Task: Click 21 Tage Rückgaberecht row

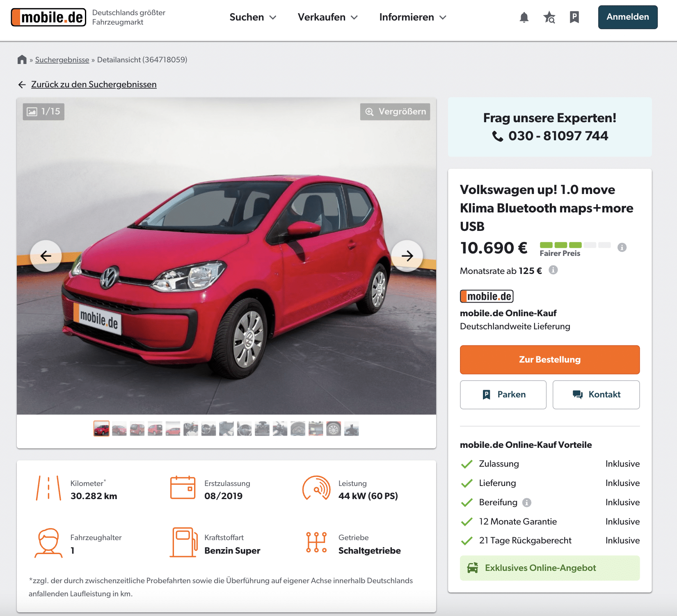Action: tap(550, 541)
